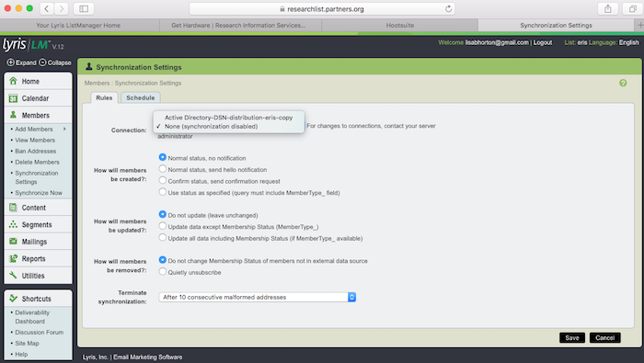Click the Safari sidebar toggle icon
This screenshot has height=363, width=644.
pos(84,8)
